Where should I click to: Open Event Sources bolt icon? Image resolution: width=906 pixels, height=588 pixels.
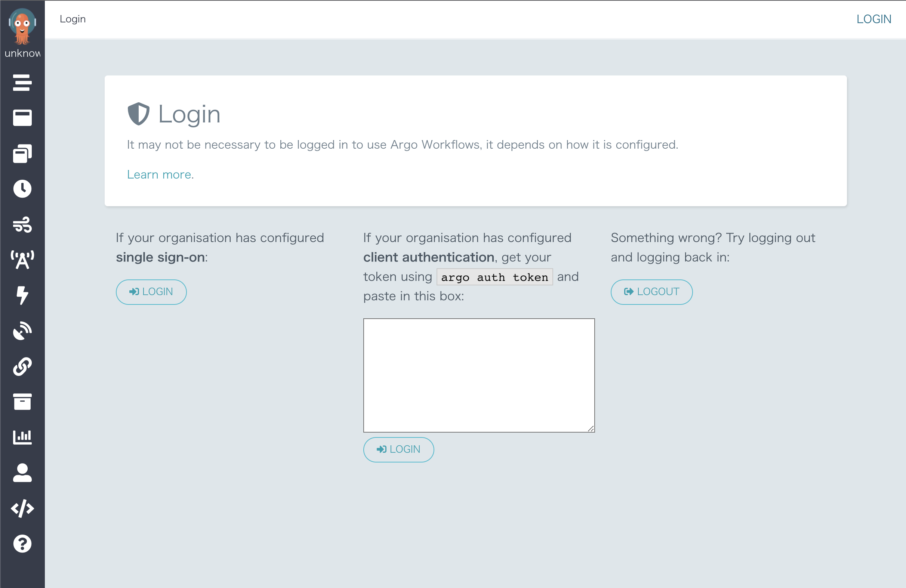pyautogui.click(x=22, y=295)
